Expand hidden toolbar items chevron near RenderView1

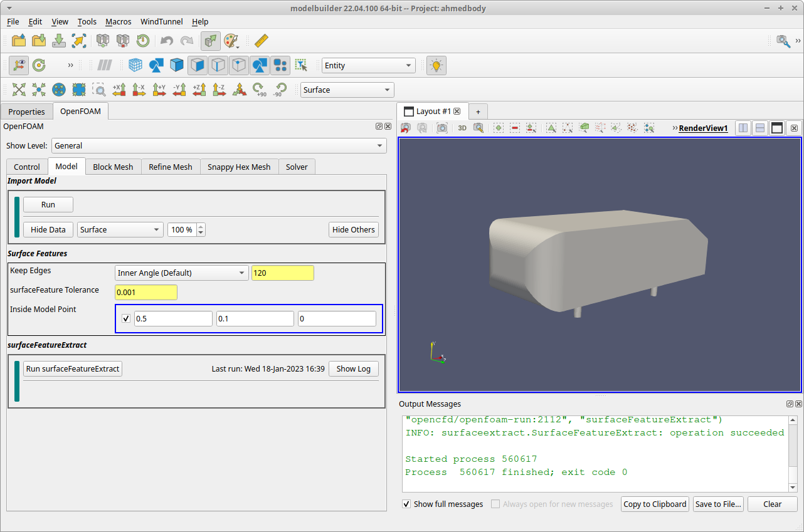[675, 128]
